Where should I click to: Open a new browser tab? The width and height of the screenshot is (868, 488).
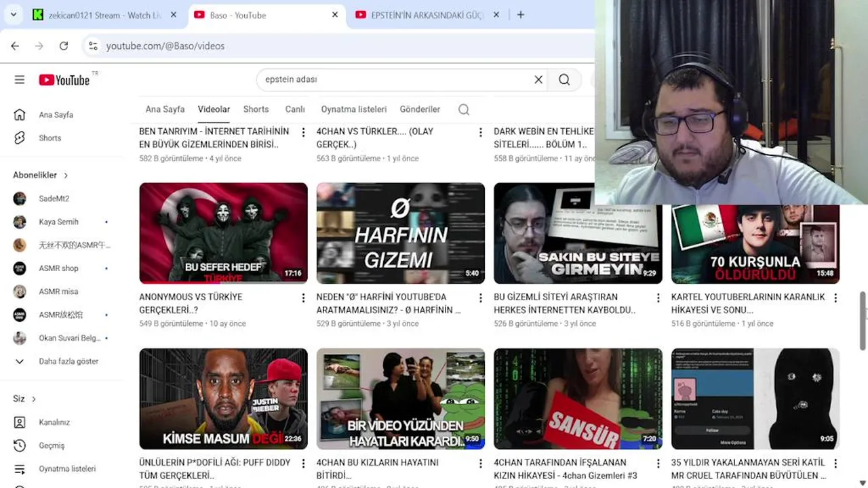(x=521, y=15)
